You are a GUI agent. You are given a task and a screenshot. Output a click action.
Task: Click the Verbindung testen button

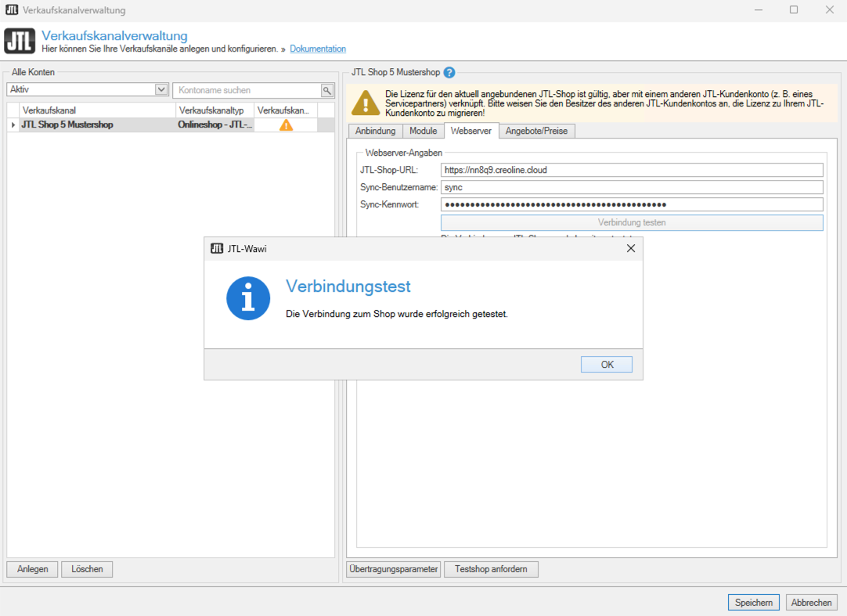click(x=632, y=222)
